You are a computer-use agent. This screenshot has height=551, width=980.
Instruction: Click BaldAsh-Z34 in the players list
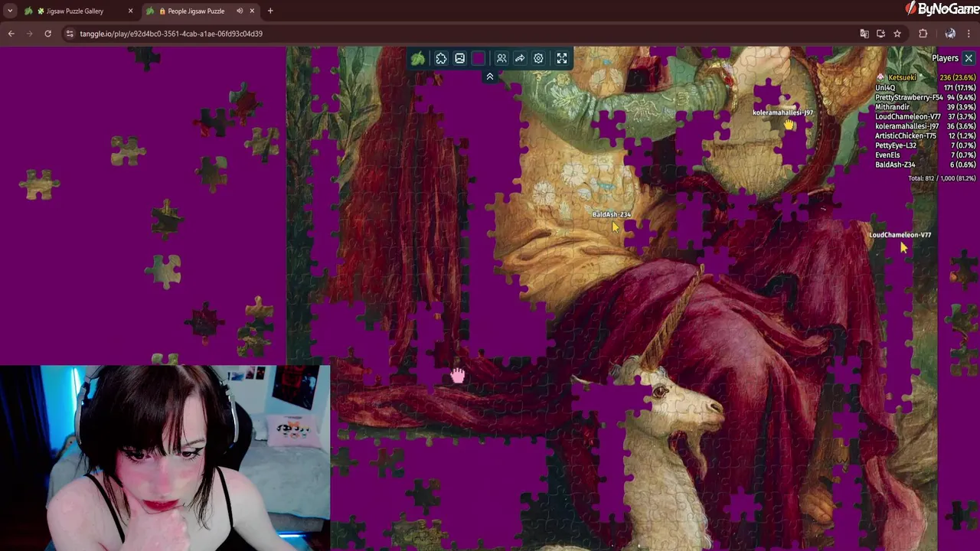tap(895, 165)
